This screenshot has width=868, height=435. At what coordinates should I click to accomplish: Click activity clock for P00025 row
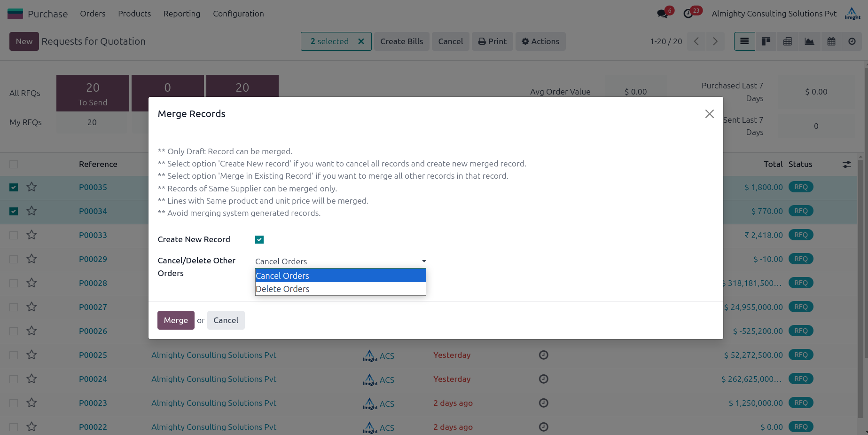tap(543, 355)
